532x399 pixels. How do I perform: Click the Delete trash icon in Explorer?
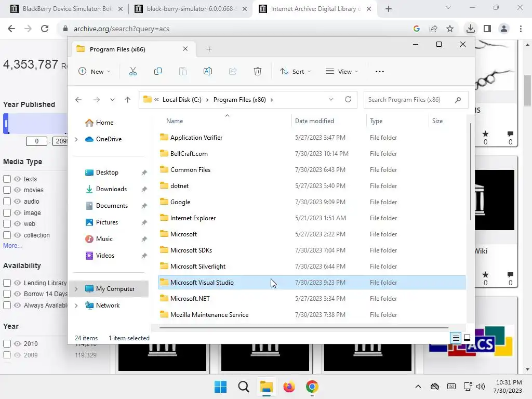pos(258,72)
